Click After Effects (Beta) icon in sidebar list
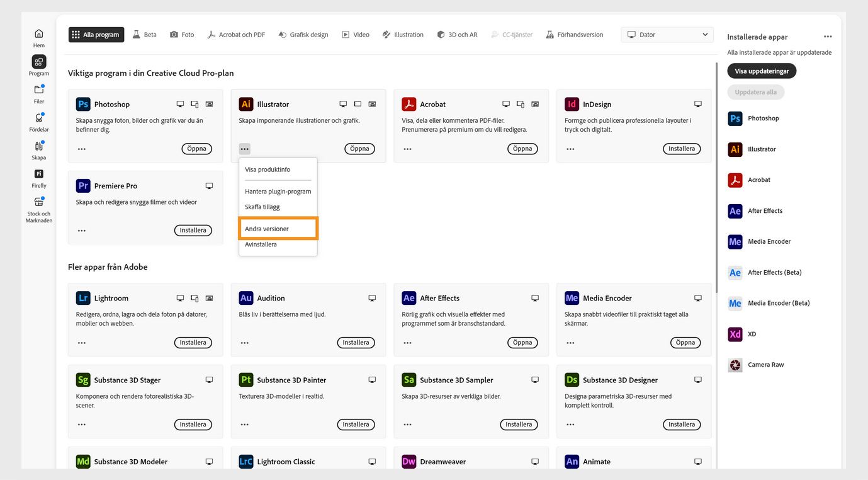This screenshot has width=868, height=480. 735,273
